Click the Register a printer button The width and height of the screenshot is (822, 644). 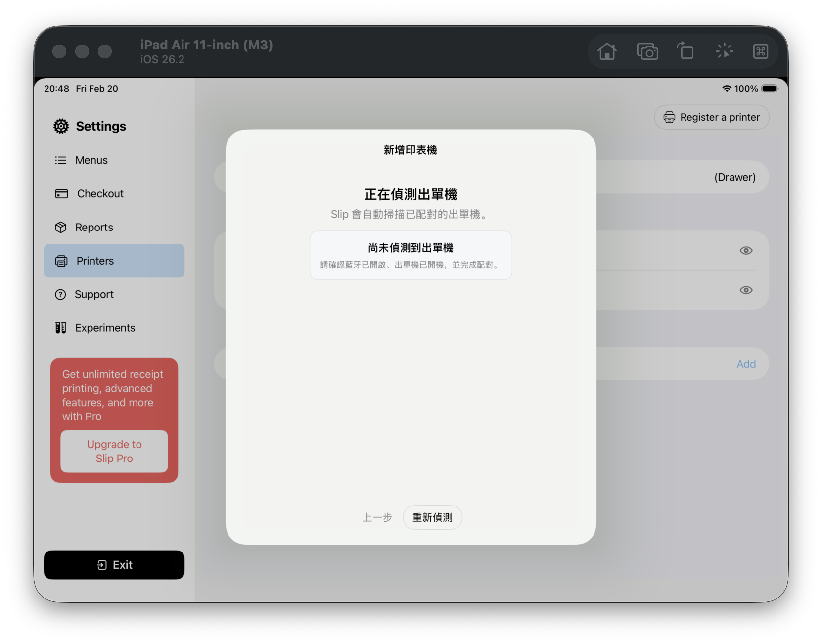[x=711, y=117]
